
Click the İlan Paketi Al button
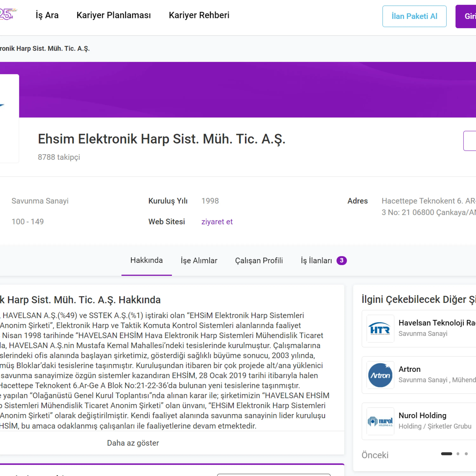point(414,16)
